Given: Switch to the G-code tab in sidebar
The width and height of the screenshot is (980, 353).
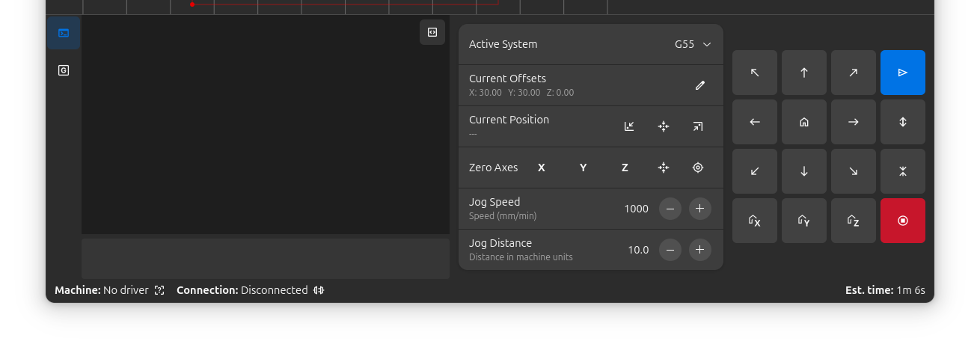Looking at the screenshot, I should (x=64, y=70).
